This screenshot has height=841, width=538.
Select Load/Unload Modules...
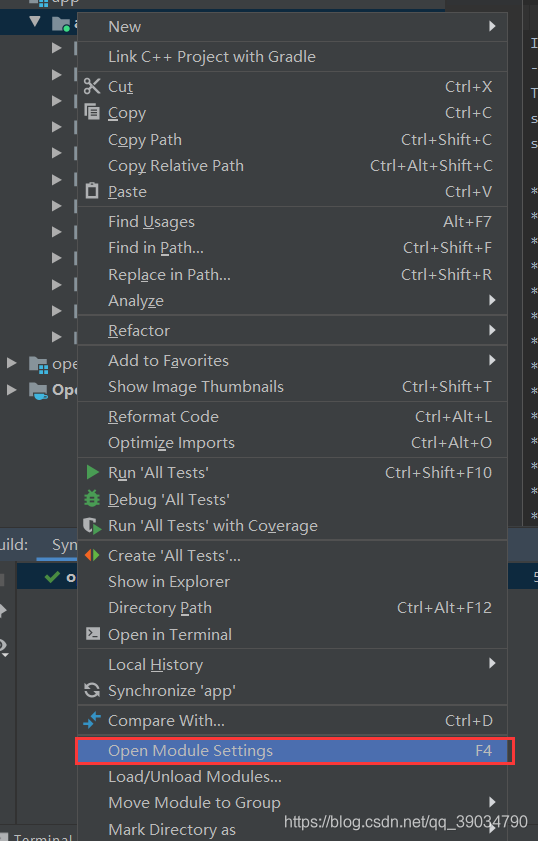292,777
